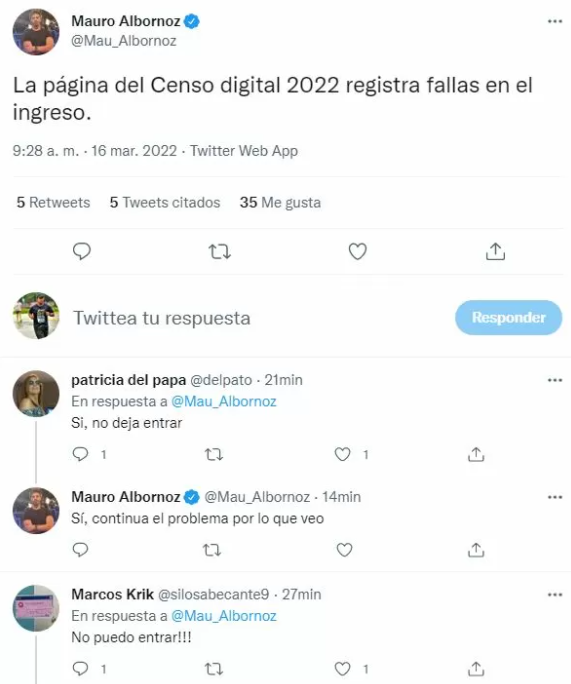Like the "Sí, continua el problema" reply
This screenshot has width=571, height=684.
click(x=344, y=550)
